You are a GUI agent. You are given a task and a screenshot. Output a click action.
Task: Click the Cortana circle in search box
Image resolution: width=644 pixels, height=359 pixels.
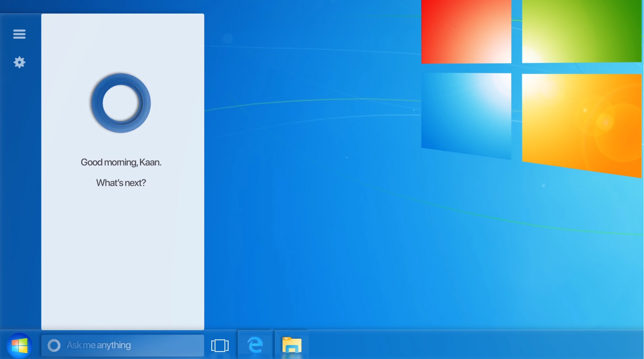[x=54, y=345]
